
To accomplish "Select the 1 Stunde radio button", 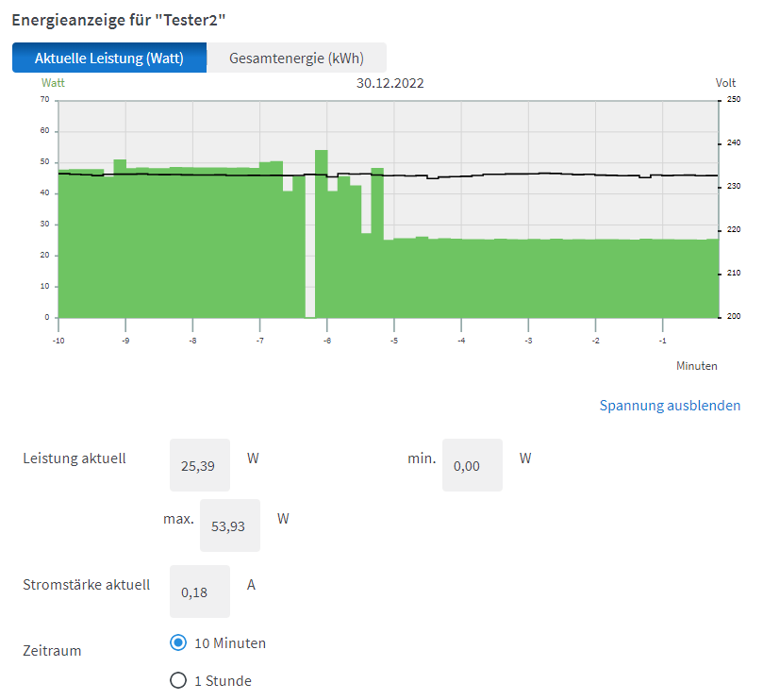I will [178, 680].
